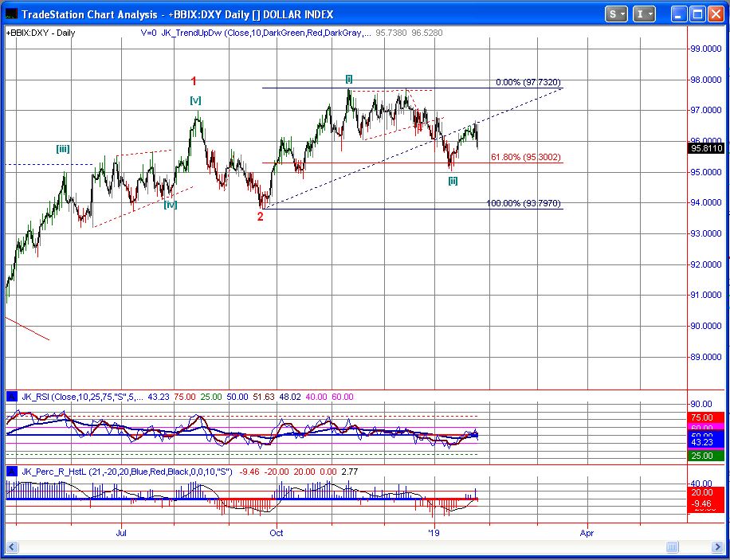
Task: Click the blue alert icon beside JK_RSI
Action: point(12,397)
